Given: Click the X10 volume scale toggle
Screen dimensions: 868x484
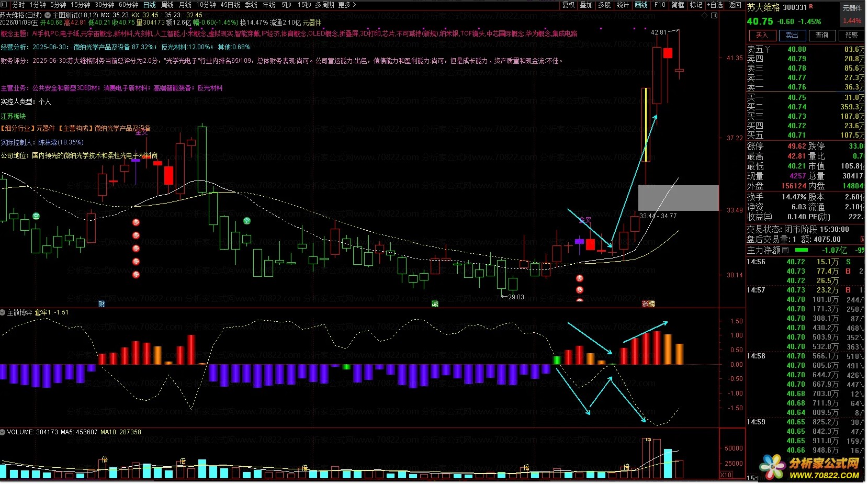Looking at the screenshot, I should pos(726,475).
